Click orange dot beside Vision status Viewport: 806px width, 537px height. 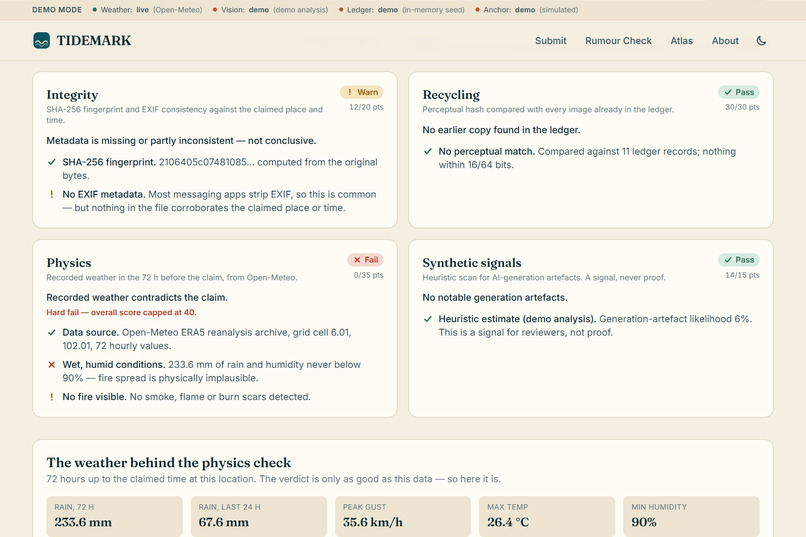coord(215,10)
